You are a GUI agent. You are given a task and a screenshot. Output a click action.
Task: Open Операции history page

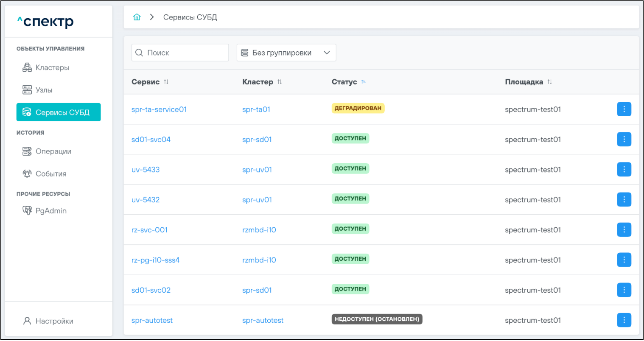coord(53,151)
